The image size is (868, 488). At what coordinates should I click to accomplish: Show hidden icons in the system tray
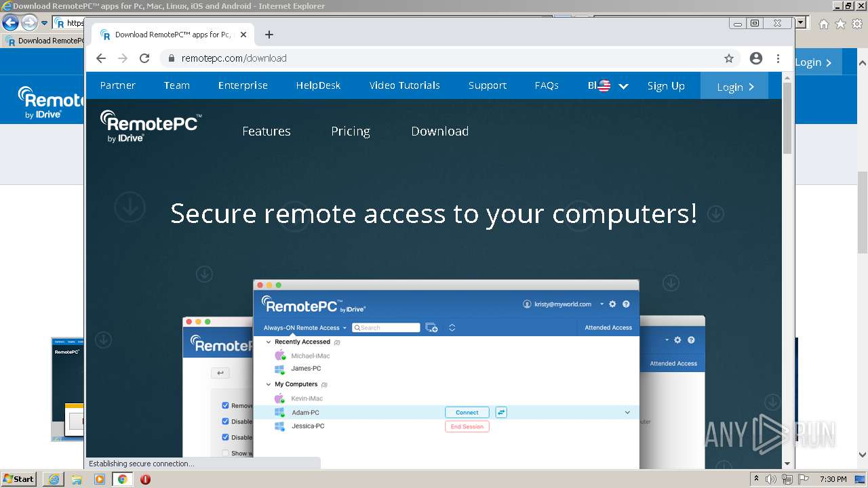[x=756, y=479]
